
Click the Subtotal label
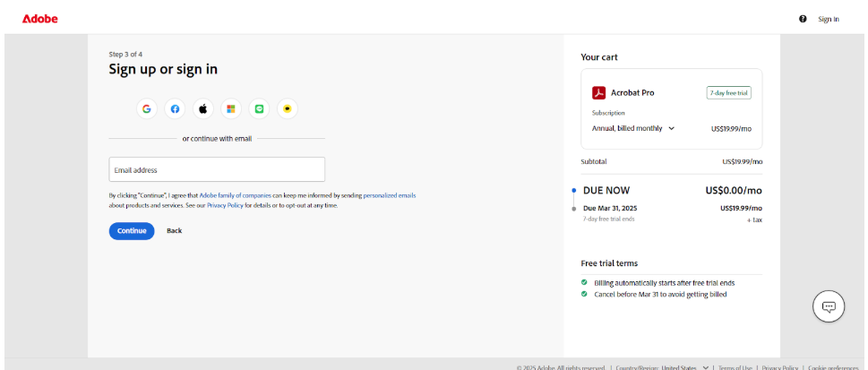pyautogui.click(x=593, y=162)
